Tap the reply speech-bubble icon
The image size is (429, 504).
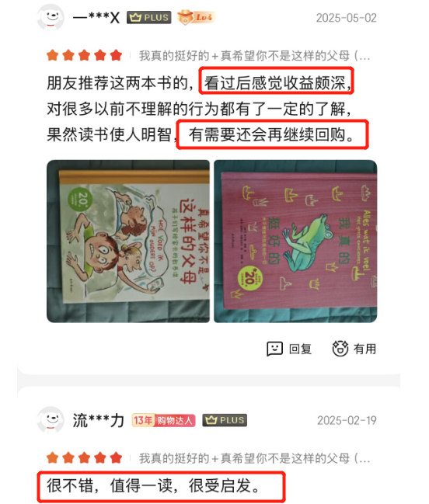click(x=274, y=349)
